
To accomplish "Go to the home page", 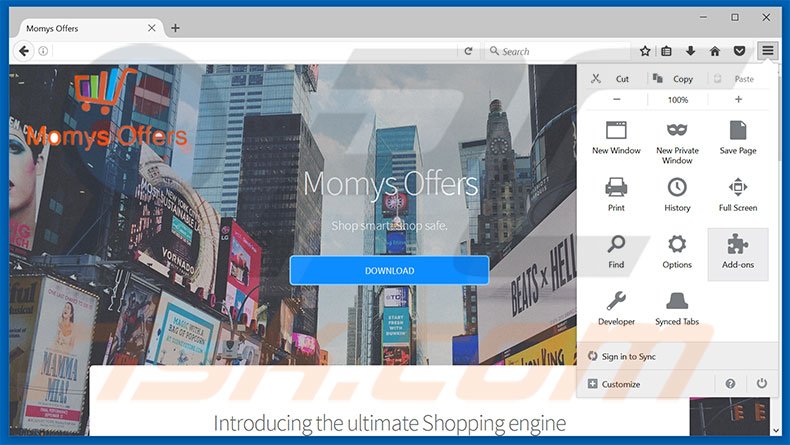I will click(x=715, y=51).
